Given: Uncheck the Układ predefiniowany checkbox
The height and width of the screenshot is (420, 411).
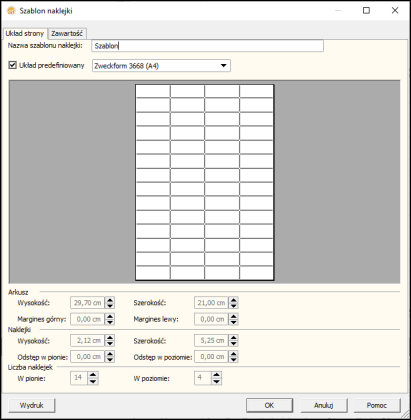Looking at the screenshot, I should click(12, 65).
